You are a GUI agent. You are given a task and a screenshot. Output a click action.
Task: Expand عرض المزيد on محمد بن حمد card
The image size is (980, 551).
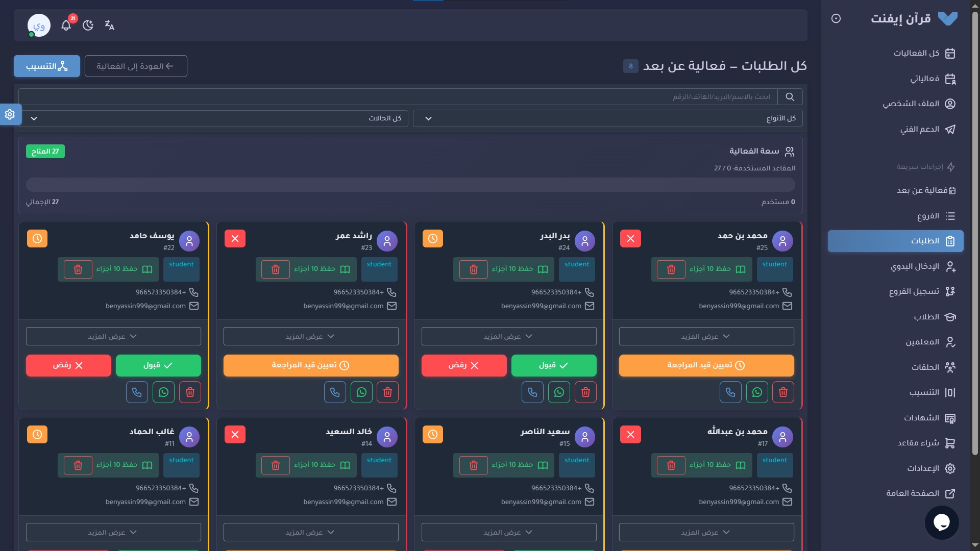(706, 337)
